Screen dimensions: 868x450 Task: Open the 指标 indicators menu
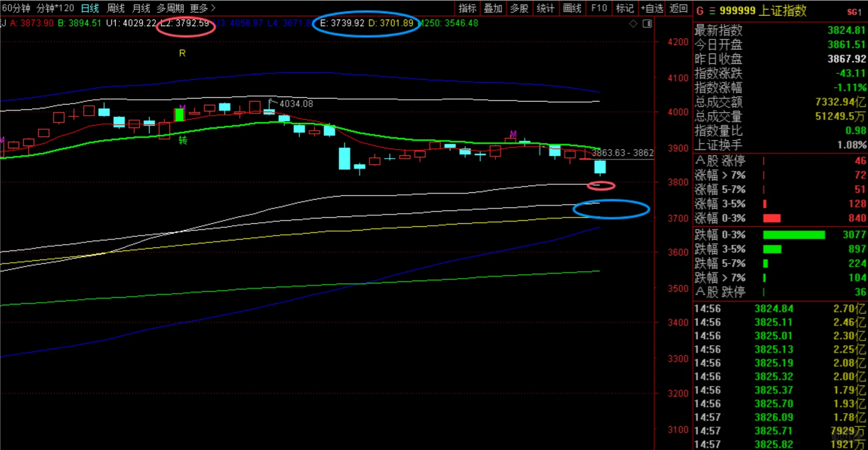[x=467, y=8]
